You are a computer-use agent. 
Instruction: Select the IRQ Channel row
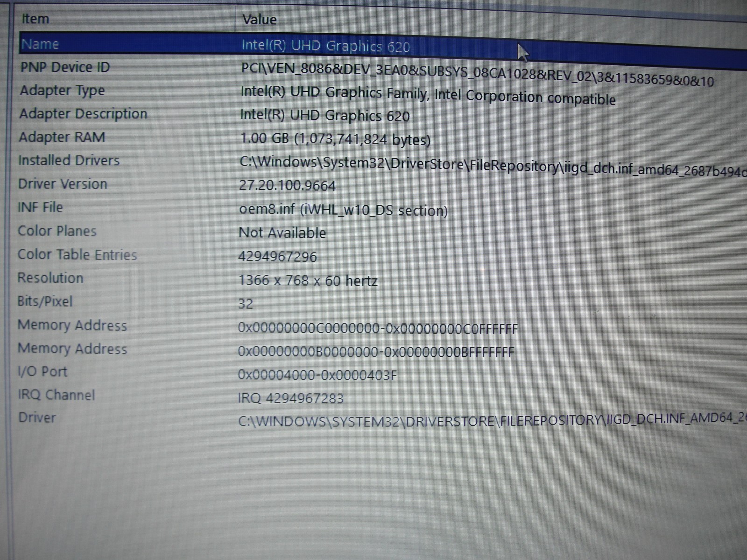[x=56, y=395]
